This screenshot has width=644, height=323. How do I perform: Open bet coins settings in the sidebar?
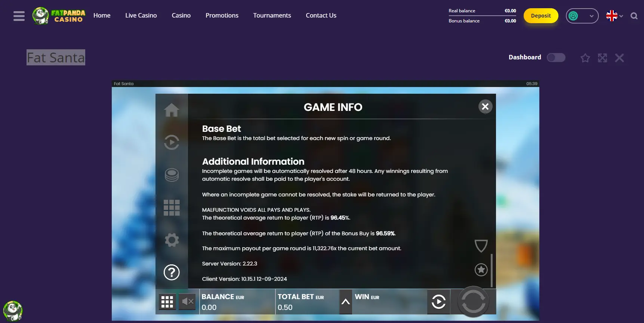172,175
